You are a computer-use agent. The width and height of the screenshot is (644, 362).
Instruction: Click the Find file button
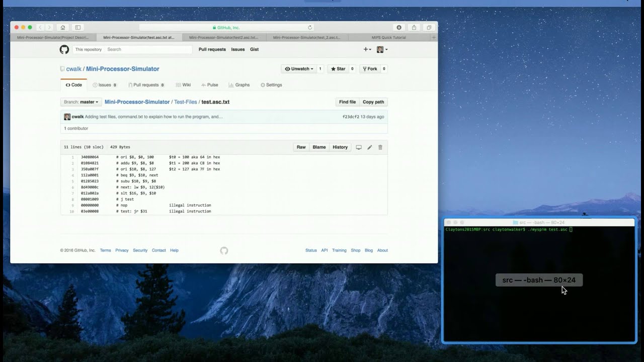tap(347, 102)
